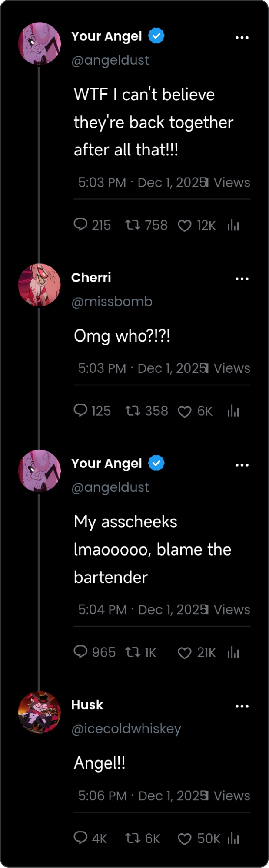Image resolution: width=269 pixels, height=868 pixels.
Task: Open the @missbomb profile handle
Action: 112,301
